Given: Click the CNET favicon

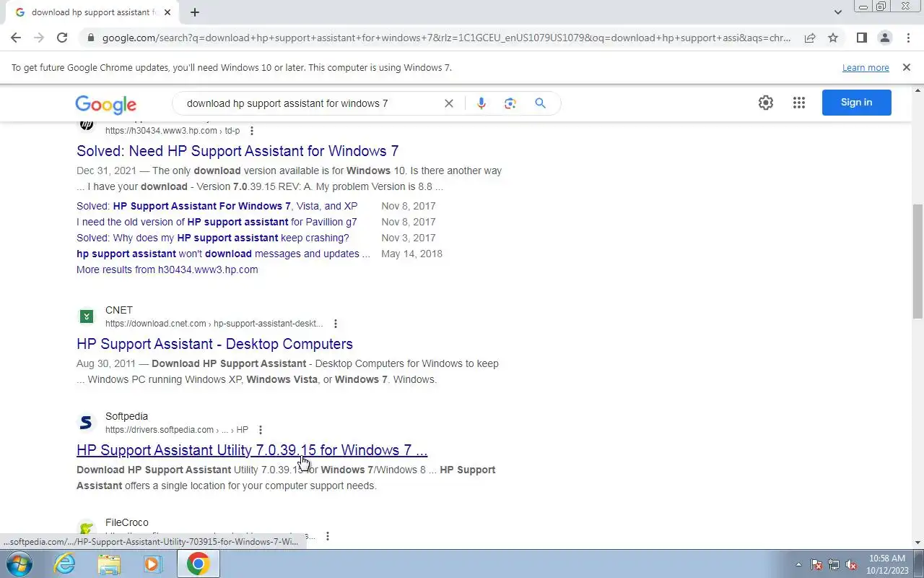Looking at the screenshot, I should [x=87, y=316].
